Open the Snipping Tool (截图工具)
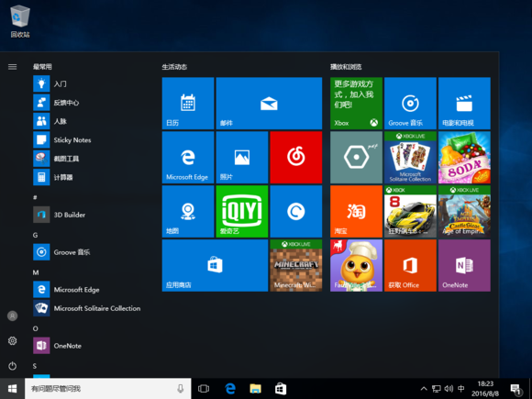 [x=92, y=159]
